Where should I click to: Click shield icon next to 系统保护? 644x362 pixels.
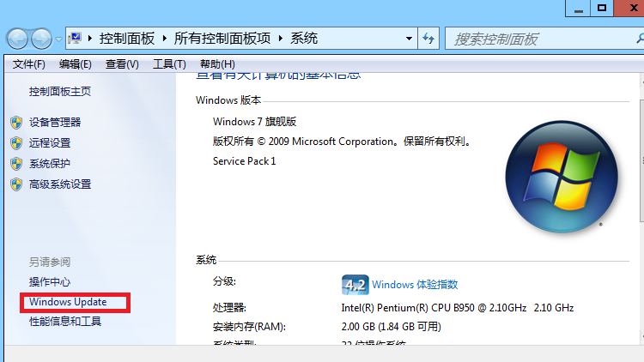click(x=16, y=164)
